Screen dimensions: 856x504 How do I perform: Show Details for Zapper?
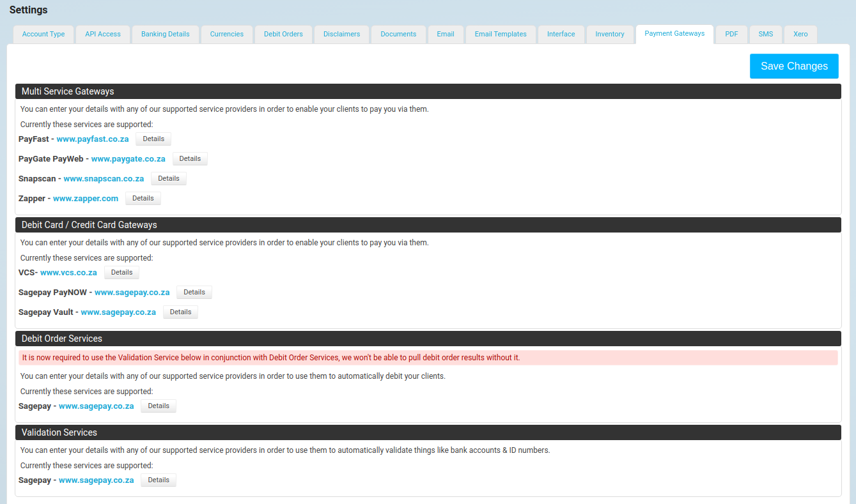tap(143, 198)
